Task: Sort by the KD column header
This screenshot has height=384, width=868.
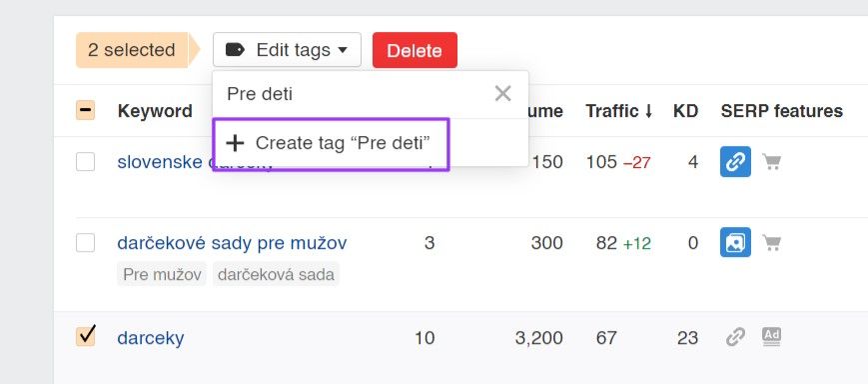Action: coord(685,111)
